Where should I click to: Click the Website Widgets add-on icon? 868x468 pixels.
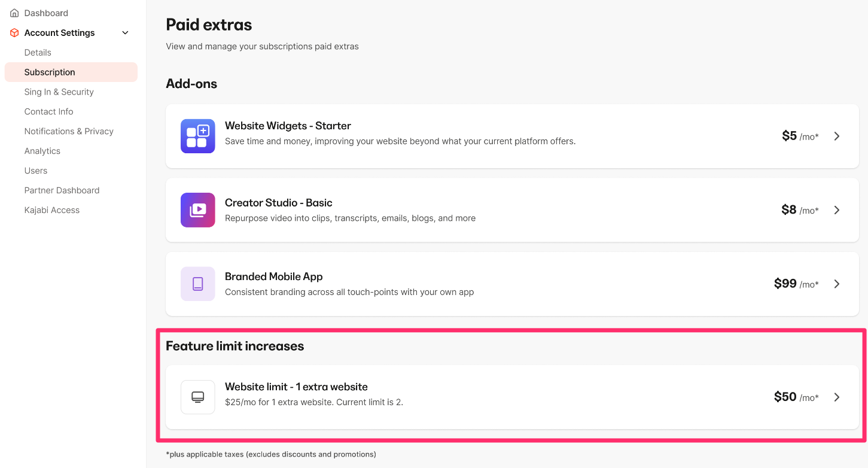coord(197,136)
